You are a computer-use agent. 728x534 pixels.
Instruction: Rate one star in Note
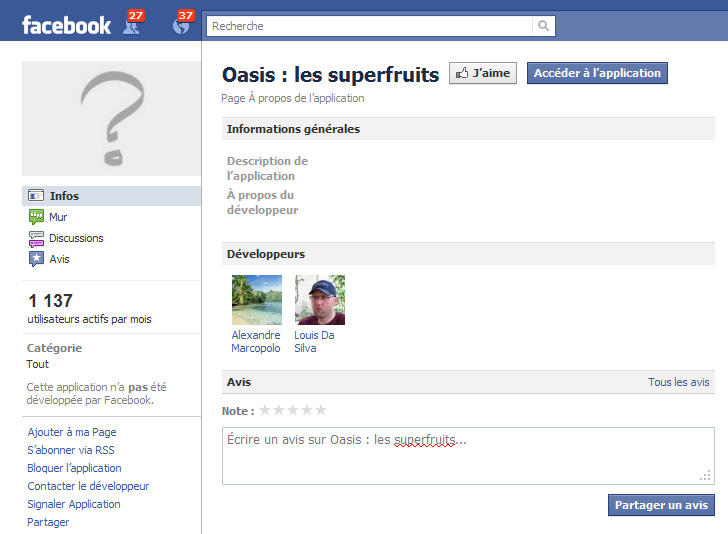[265, 410]
